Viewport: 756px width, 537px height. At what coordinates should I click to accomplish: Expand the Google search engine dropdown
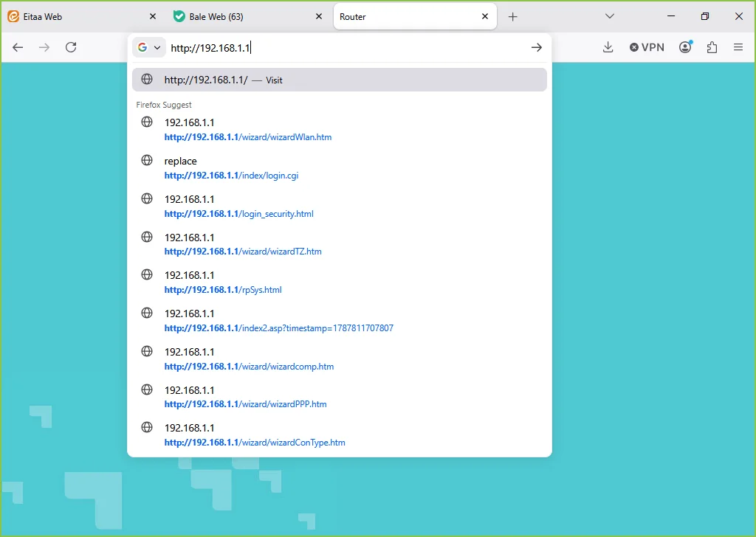(149, 47)
